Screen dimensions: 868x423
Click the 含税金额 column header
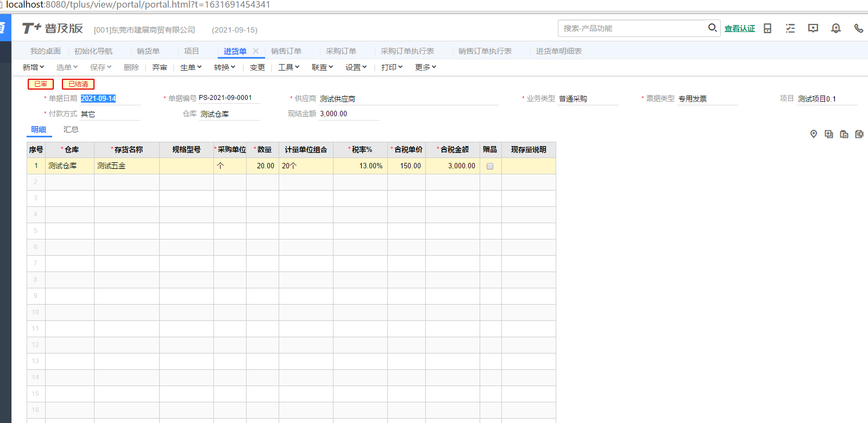click(x=452, y=150)
